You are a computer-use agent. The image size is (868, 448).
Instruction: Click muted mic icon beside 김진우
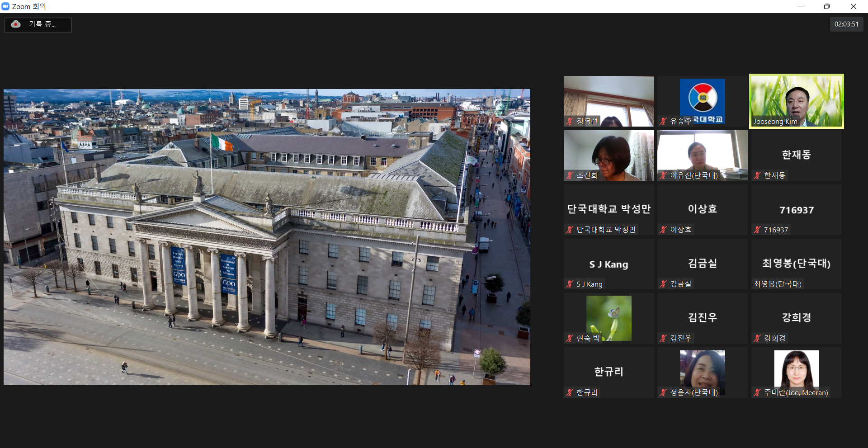[663, 338]
